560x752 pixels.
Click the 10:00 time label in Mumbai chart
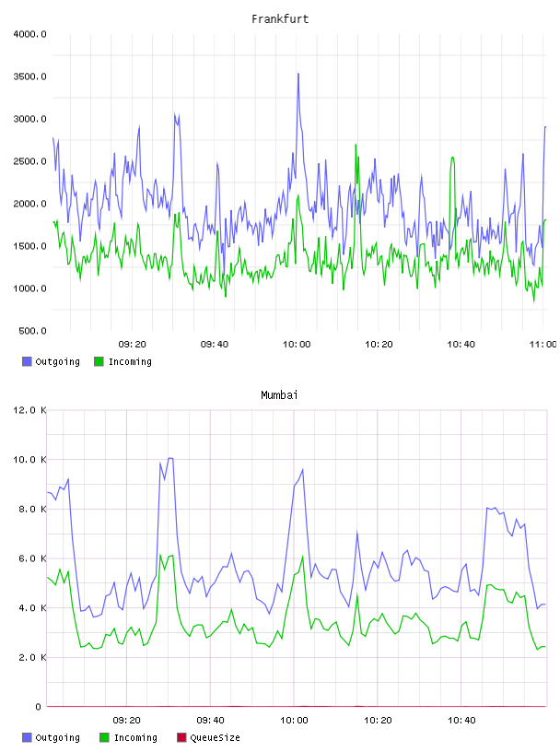coord(294,720)
